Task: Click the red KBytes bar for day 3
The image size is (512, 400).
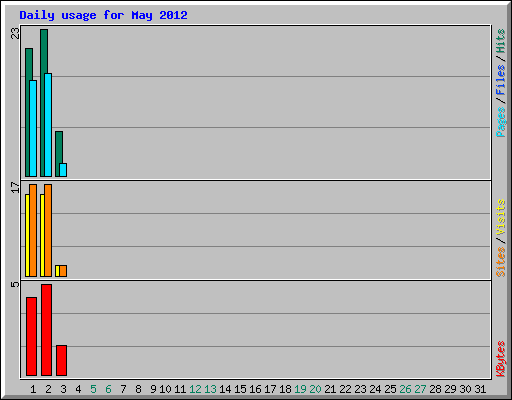Action: pyautogui.click(x=61, y=360)
